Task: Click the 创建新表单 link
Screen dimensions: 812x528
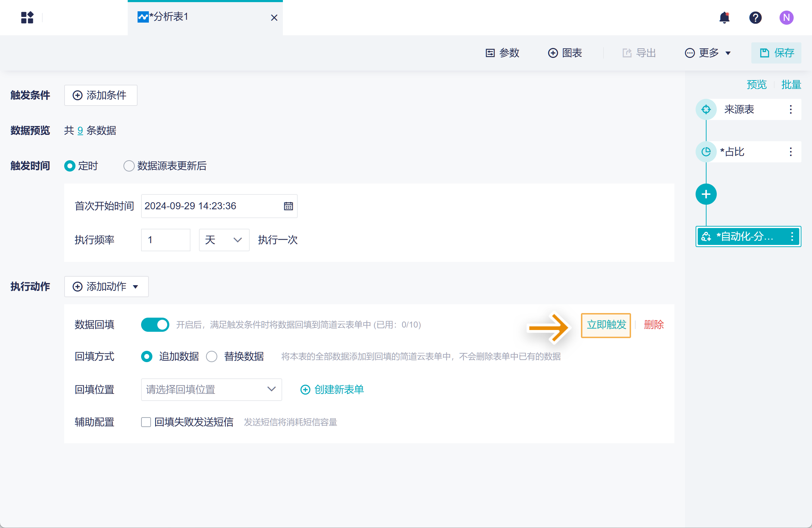Action: 332,390
